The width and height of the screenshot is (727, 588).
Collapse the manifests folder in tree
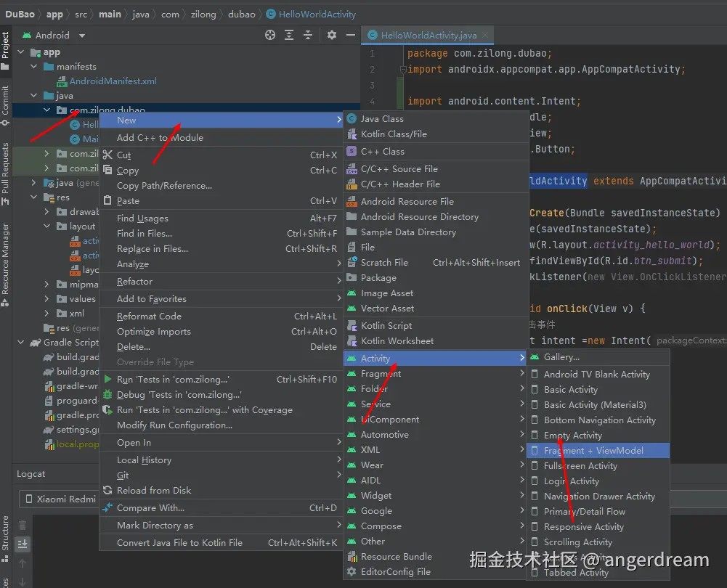pyautogui.click(x=34, y=67)
